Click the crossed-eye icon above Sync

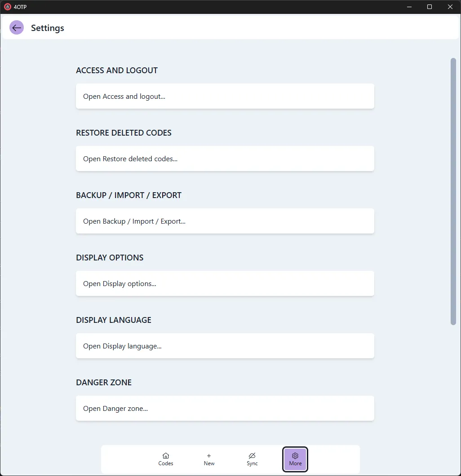coord(252,456)
